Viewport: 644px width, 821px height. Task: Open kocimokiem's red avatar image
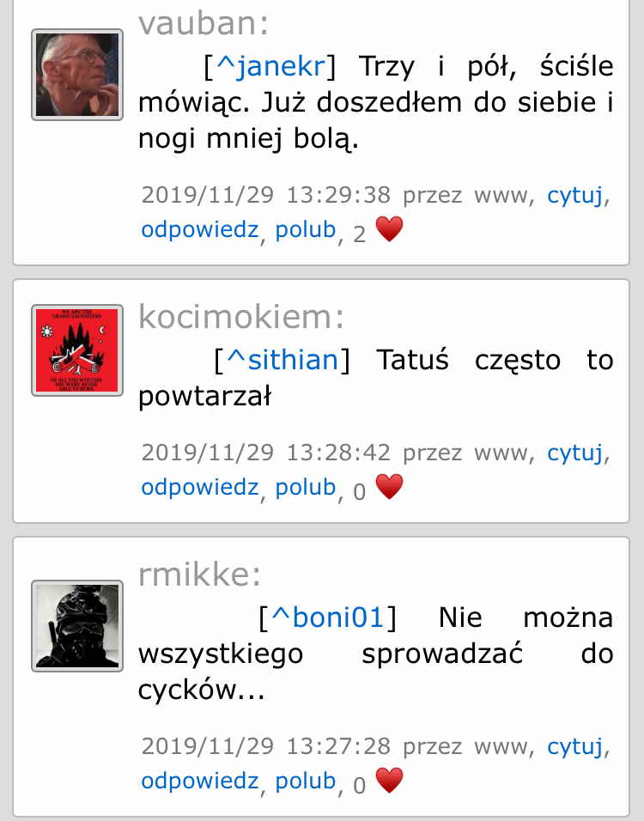(77, 350)
